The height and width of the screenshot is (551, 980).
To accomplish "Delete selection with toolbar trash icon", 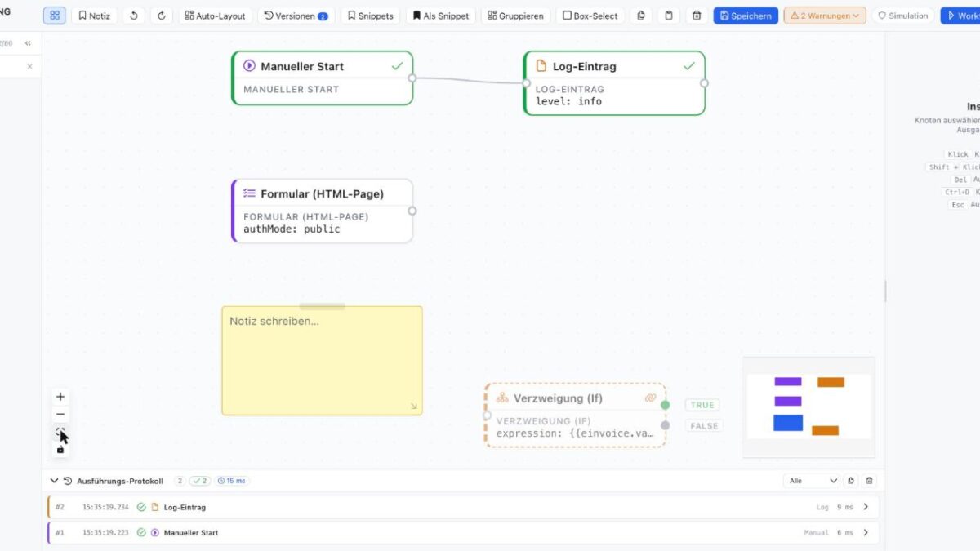I will click(x=697, y=16).
